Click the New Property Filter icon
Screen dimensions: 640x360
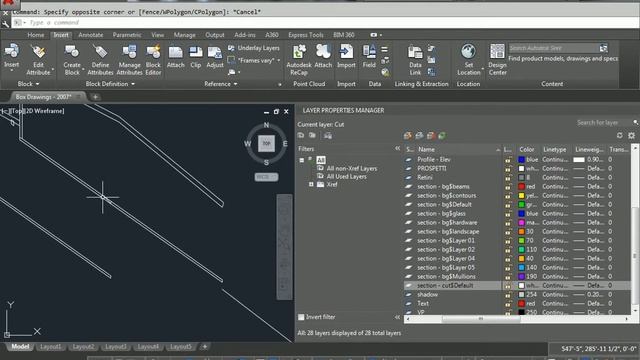click(301, 136)
